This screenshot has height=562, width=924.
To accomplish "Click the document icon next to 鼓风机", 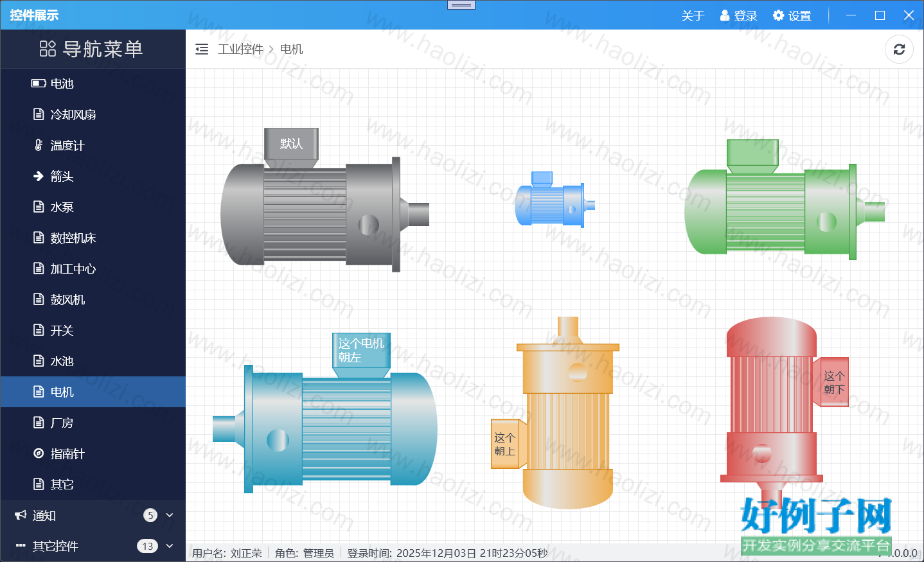I will 39,299.
